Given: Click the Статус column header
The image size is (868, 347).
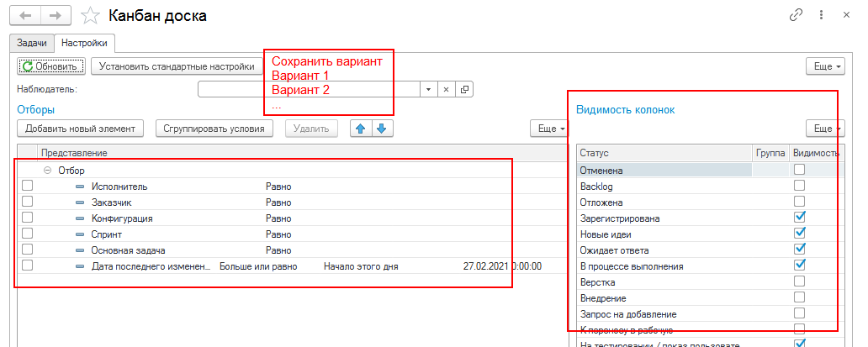Looking at the screenshot, I should (x=664, y=153).
